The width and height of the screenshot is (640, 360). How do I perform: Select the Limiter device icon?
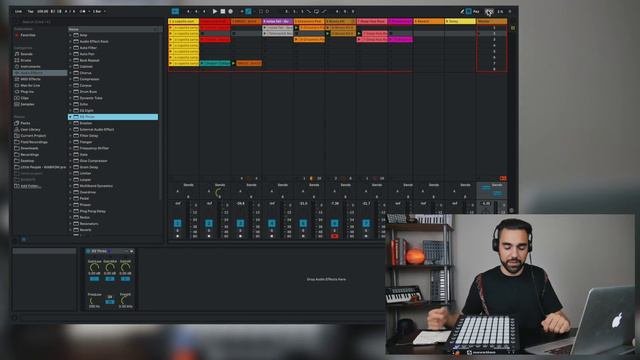click(x=76, y=173)
